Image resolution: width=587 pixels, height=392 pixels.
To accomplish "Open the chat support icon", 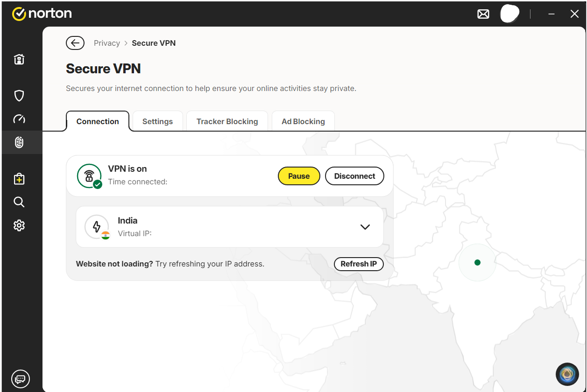I will pyautogui.click(x=20, y=378).
